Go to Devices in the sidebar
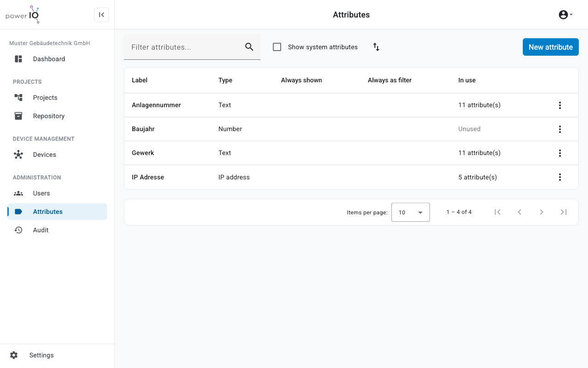This screenshot has height=368, width=588. click(57, 155)
